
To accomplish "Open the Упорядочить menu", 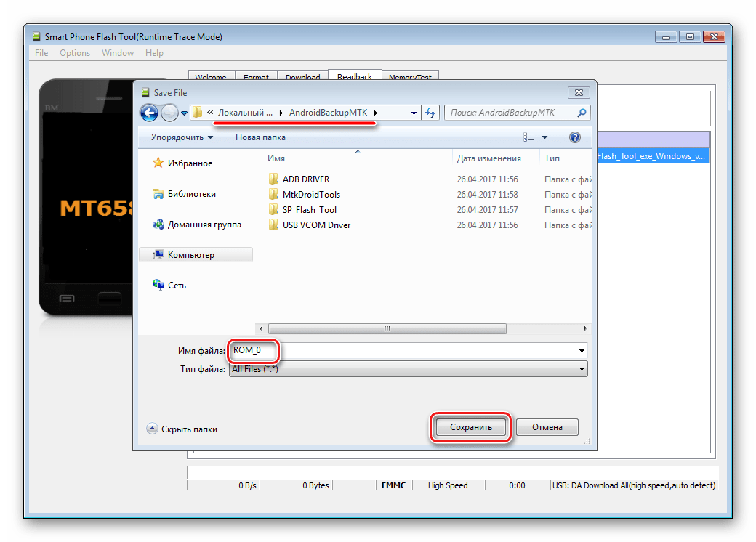I will pyautogui.click(x=182, y=137).
